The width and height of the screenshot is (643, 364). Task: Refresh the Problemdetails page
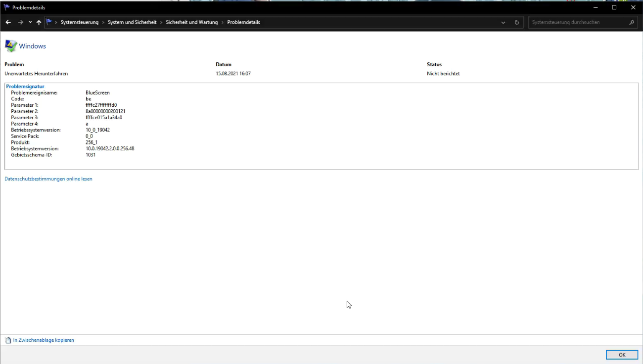click(x=517, y=22)
